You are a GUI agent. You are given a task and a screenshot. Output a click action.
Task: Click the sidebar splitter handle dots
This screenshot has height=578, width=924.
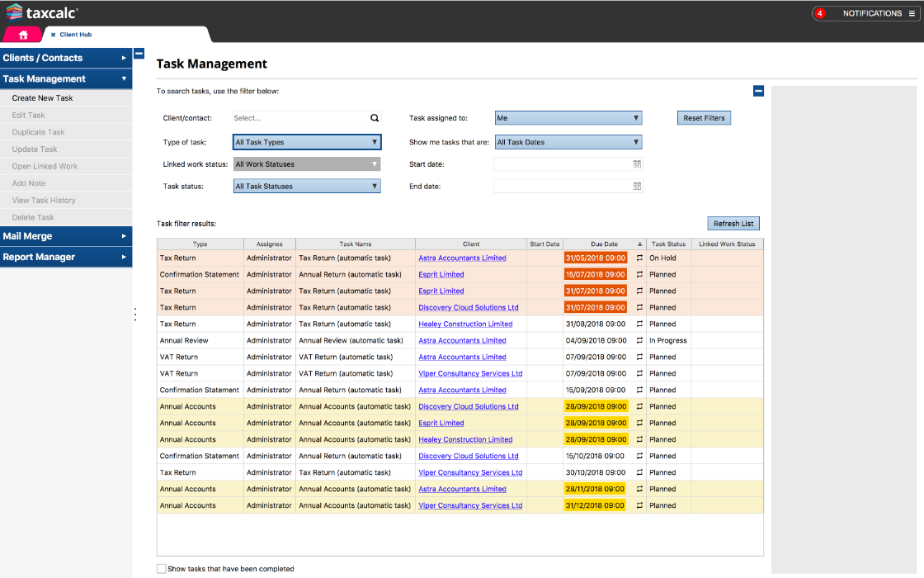click(135, 315)
